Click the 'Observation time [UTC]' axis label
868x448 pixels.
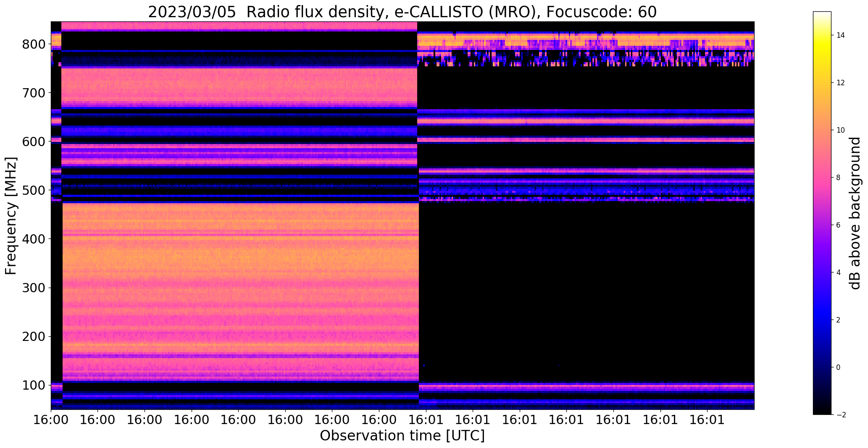[x=402, y=436]
